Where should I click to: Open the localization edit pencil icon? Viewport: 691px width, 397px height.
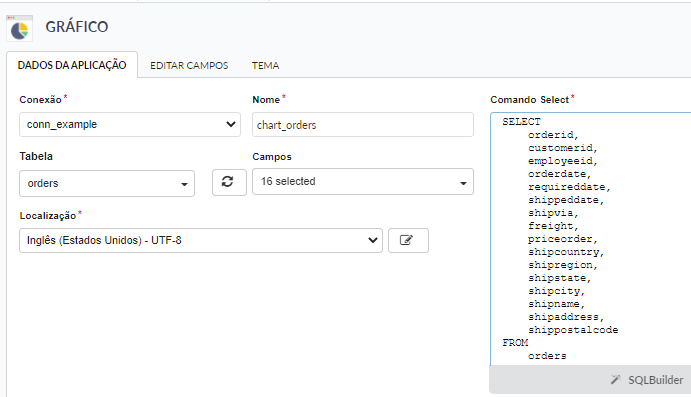408,240
